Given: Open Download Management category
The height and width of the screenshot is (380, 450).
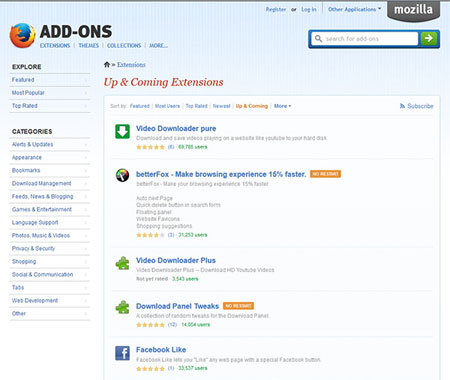Looking at the screenshot, I should pyautogui.click(x=50, y=184).
